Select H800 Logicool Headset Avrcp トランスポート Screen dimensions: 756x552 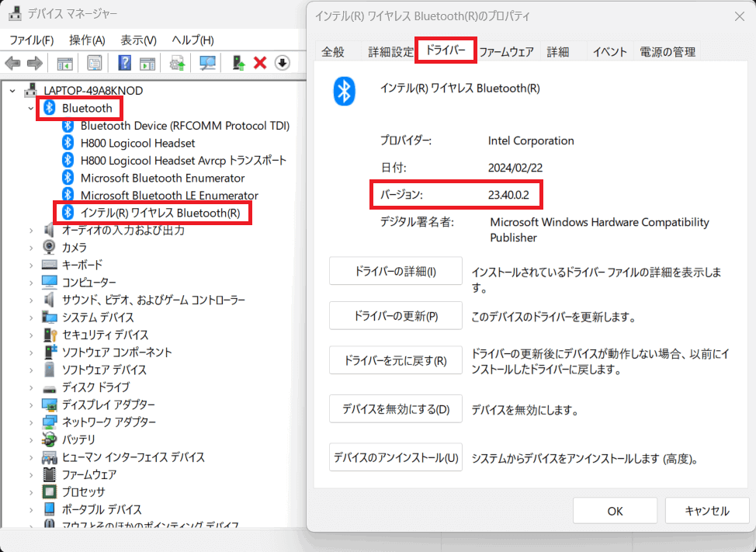click(x=184, y=161)
